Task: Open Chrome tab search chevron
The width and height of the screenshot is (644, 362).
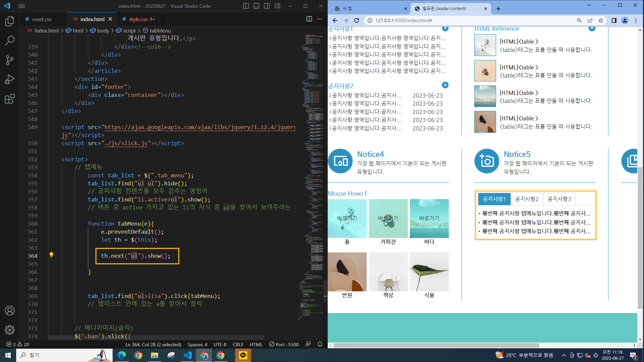Action: (x=589, y=5)
